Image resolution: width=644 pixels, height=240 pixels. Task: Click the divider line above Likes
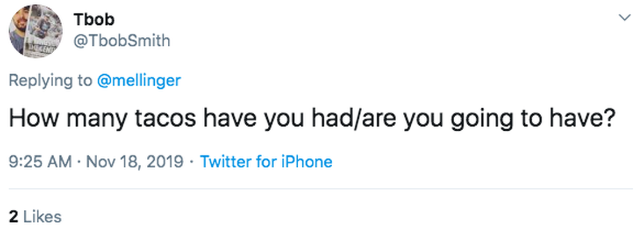pyautogui.click(x=321, y=189)
